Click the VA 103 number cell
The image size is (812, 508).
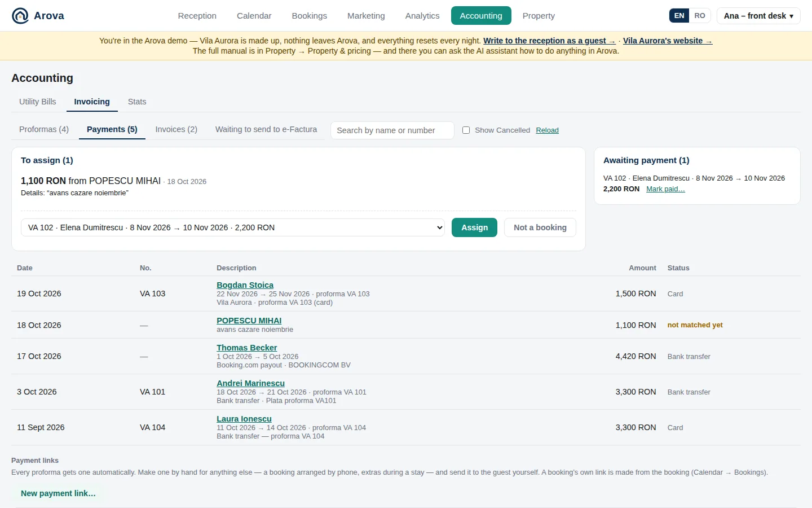152,294
